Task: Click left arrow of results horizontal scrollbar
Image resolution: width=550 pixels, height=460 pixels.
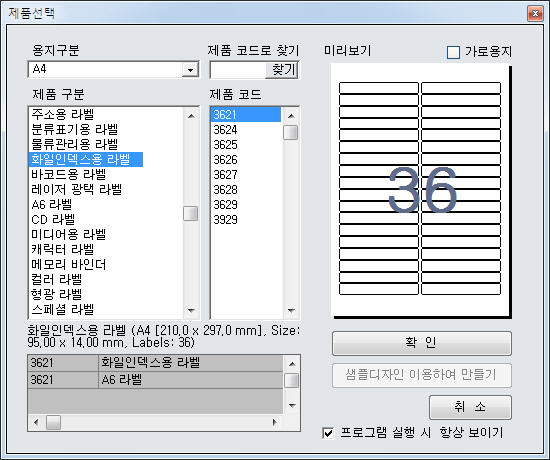Action: tap(36, 422)
